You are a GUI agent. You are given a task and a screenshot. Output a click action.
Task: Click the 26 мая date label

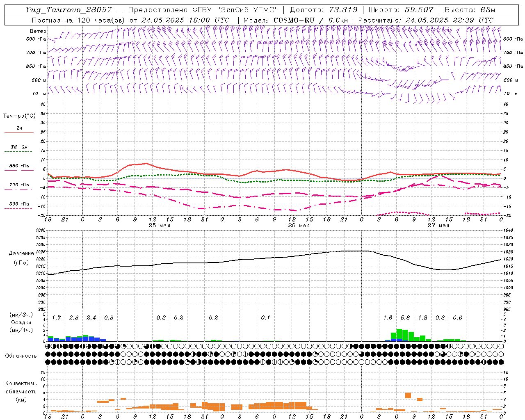[x=299, y=226]
